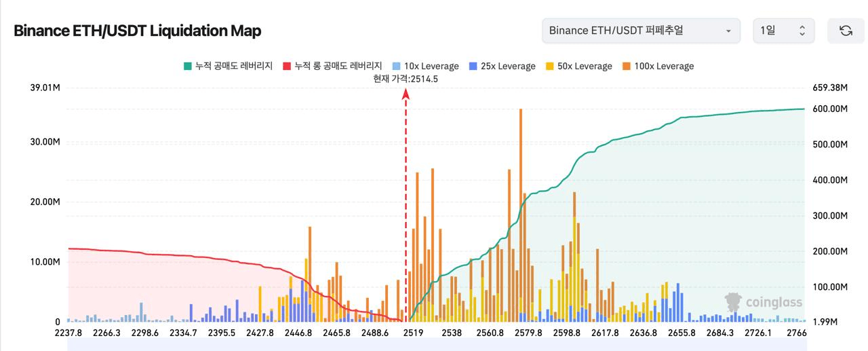Image resolution: width=868 pixels, height=351 pixels.
Task: Click the 2237.8 x-axis price label
Action: tap(68, 333)
